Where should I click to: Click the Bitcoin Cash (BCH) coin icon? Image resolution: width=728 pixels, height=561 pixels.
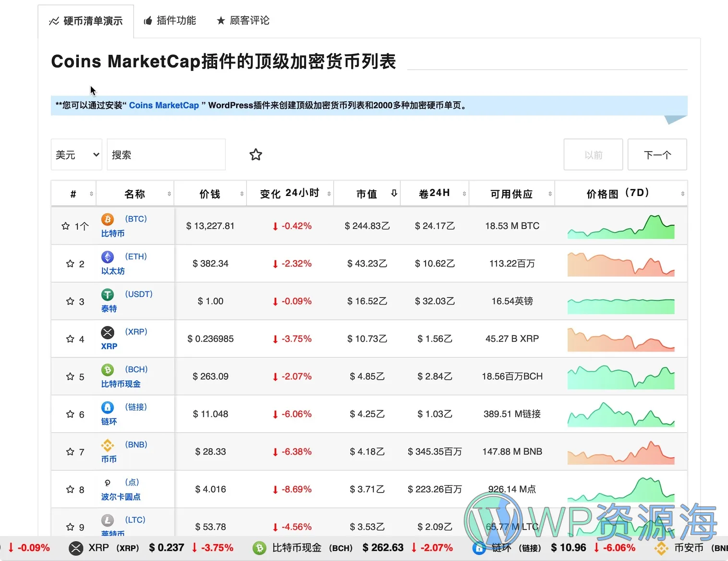click(x=107, y=370)
